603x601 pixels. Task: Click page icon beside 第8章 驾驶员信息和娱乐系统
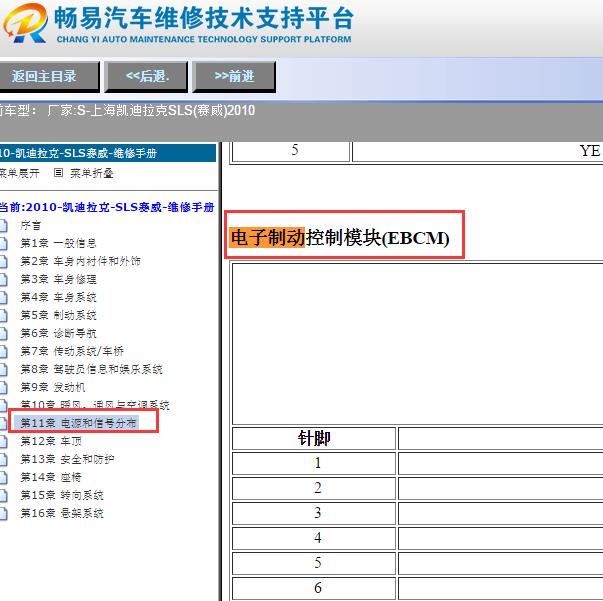[x=3, y=370]
